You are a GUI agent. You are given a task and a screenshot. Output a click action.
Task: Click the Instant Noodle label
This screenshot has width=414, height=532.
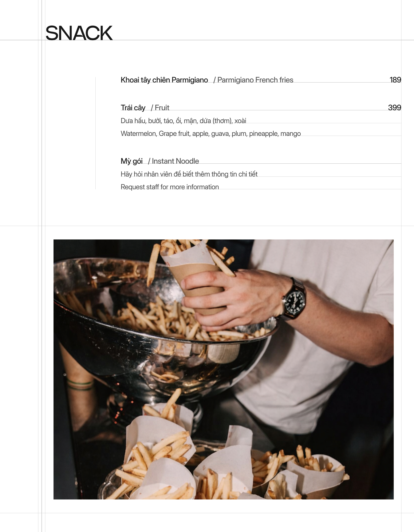coord(173,161)
